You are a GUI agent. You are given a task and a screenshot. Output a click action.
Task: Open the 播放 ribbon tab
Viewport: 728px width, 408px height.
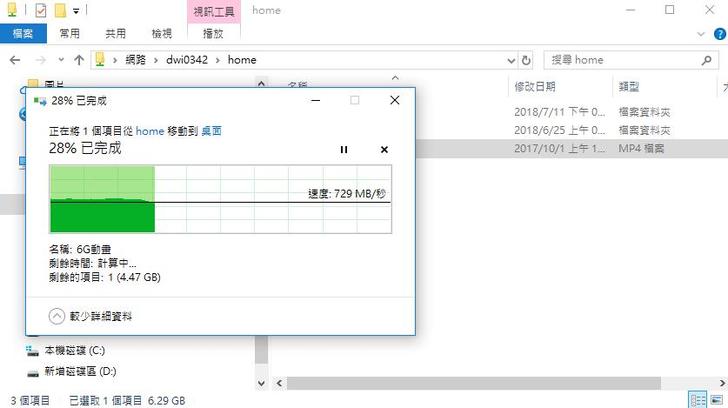click(214, 33)
